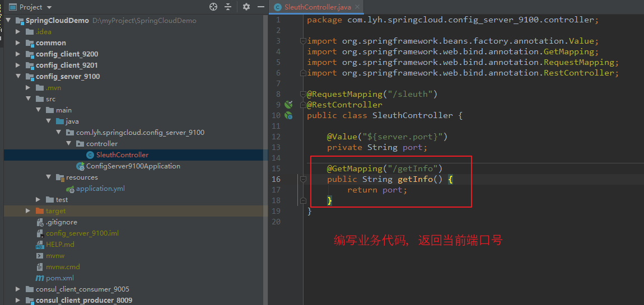Collapse the config_server_9100 module arrow
644x305 pixels.
(18, 76)
